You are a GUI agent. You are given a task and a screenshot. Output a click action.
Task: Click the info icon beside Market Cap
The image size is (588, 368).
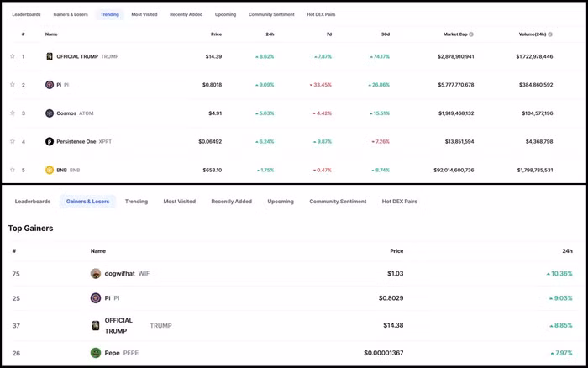pos(471,34)
